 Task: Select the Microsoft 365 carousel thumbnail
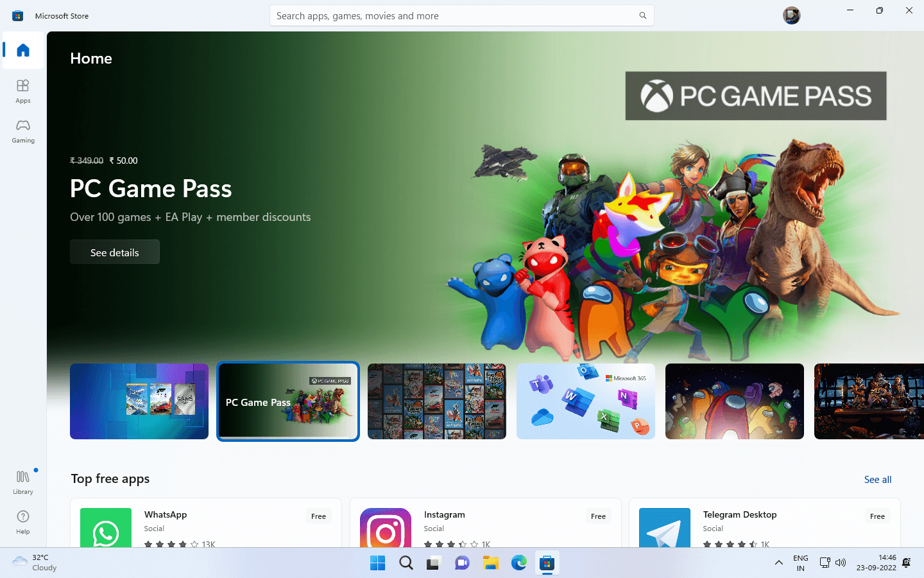point(586,401)
